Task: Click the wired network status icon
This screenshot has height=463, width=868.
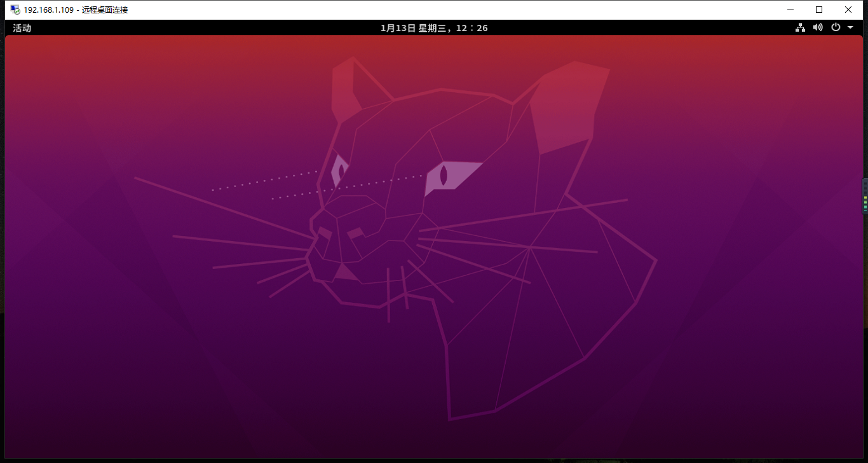Action: pos(800,27)
